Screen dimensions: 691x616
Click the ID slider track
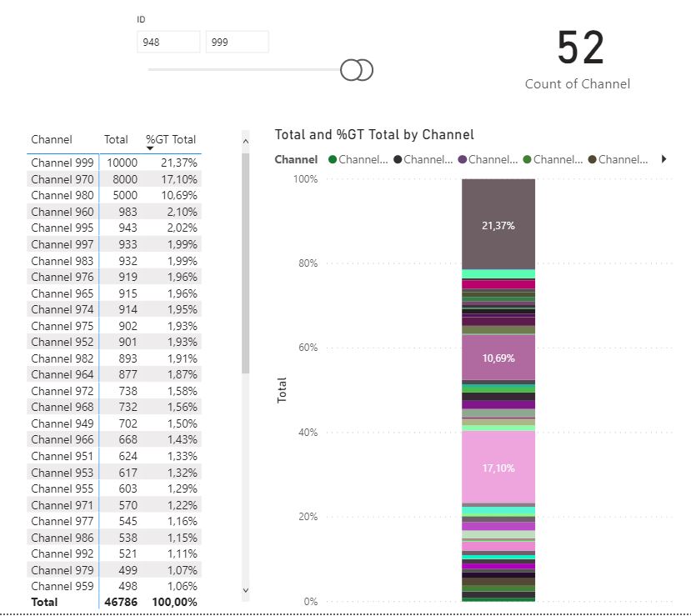click(244, 70)
